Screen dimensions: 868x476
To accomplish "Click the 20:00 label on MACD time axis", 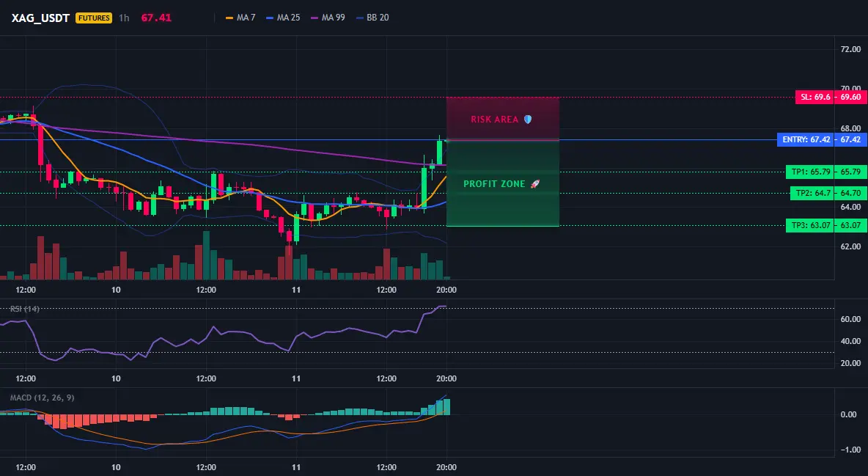I will [446, 467].
